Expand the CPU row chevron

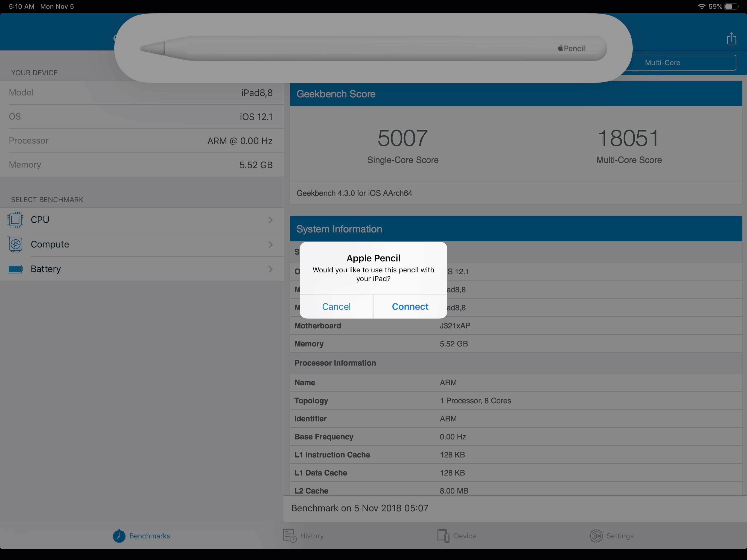(270, 220)
